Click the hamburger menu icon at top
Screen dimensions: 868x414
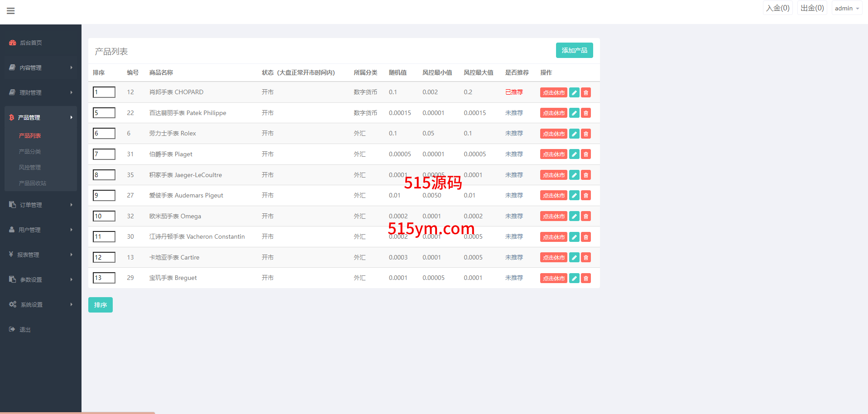(x=11, y=11)
